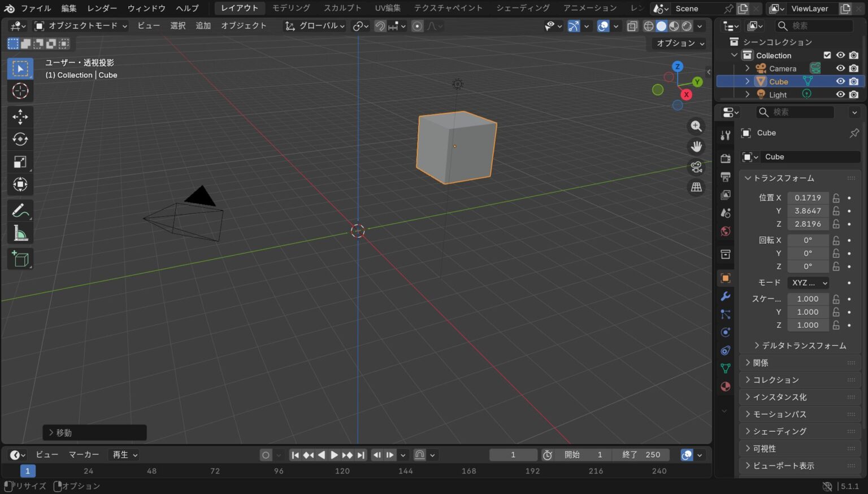Expand the デルタトランスフォーム panel
This screenshot has height=494, width=868.
coord(800,346)
